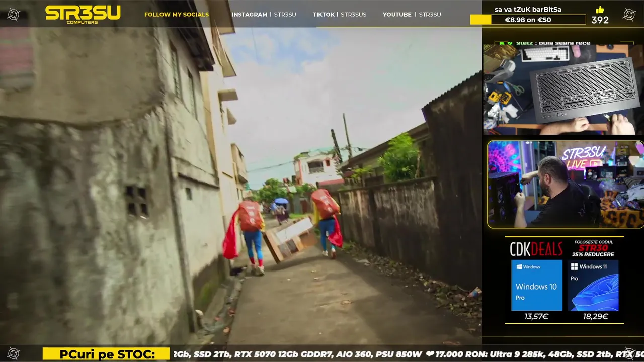
Task: Open the overhead workbench camera feed
Action: click(x=563, y=89)
